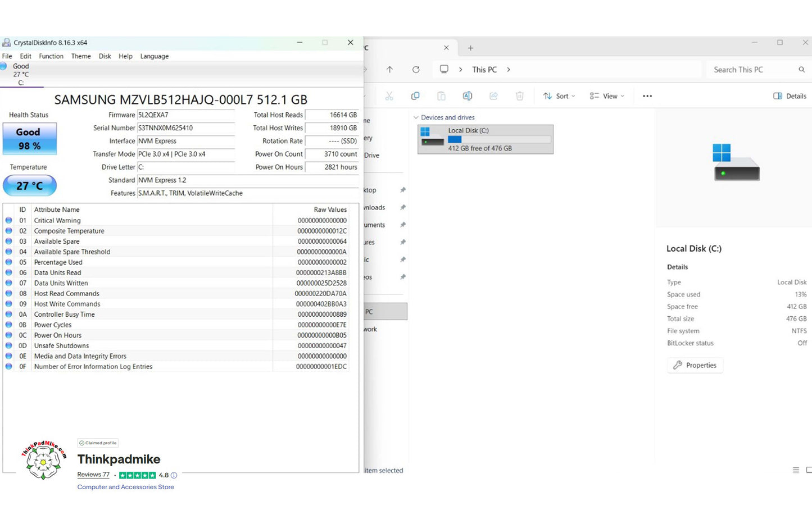This screenshot has height=510, width=812.
Task: Click the Paste clipboard icon
Action: click(441, 96)
